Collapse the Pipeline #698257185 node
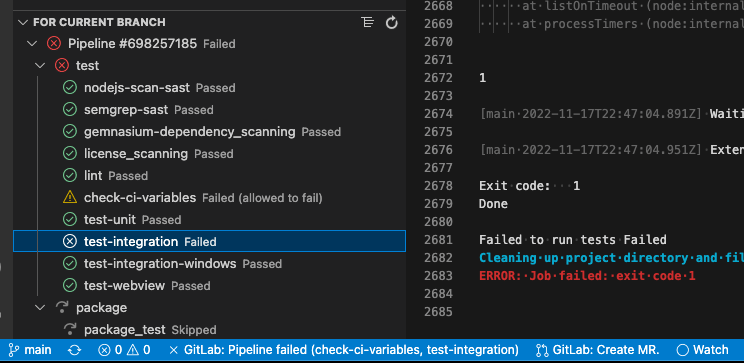This screenshot has width=744, height=363. pyautogui.click(x=32, y=44)
